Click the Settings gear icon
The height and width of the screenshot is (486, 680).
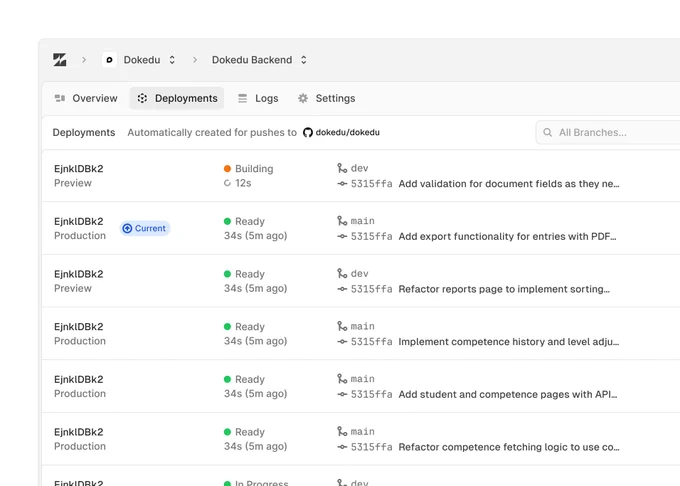[x=303, y=98]
